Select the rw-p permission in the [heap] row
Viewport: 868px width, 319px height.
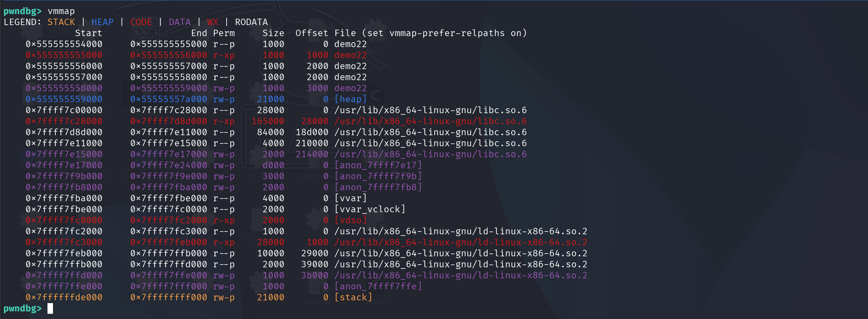(x=224, y=99)
